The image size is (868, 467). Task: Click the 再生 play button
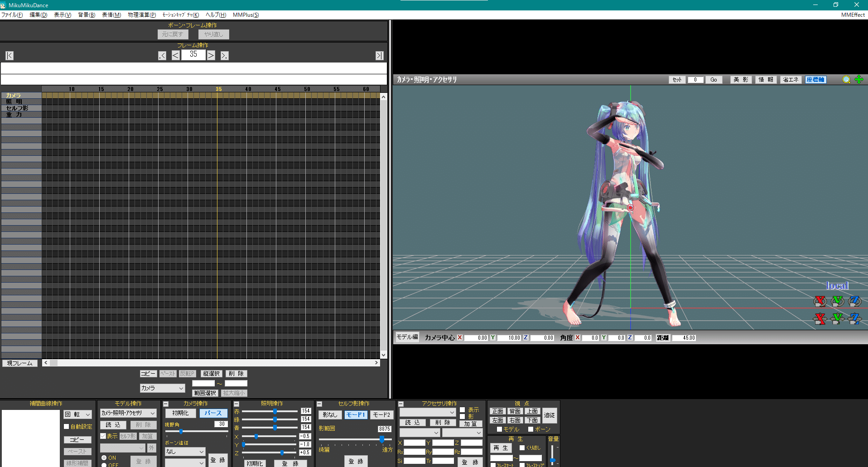tap(501, 448)
